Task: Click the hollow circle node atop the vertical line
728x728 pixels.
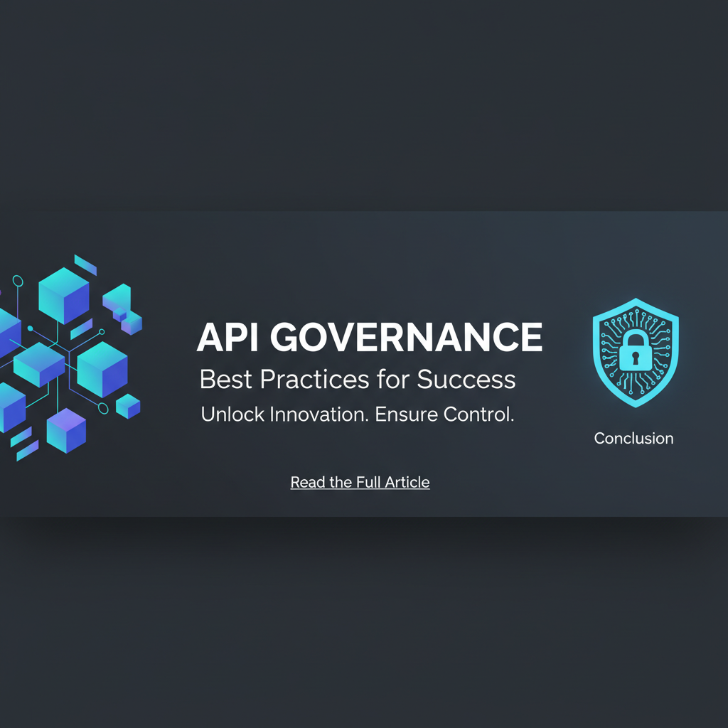Action: 18,282
